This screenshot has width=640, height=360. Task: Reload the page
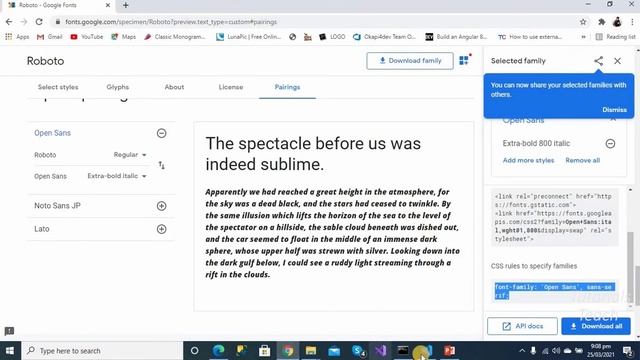click(x=39, y=22)
